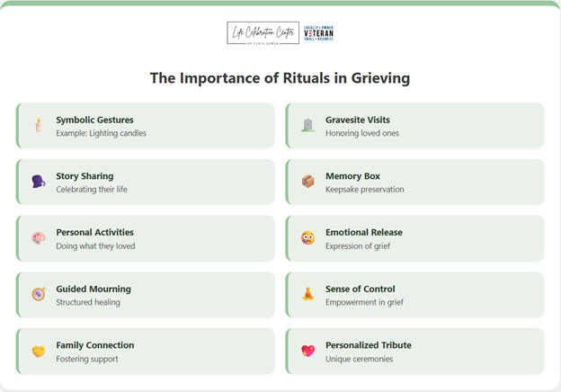Select the heading "The Importance of Rituals in Grieving"
This screenshot has height=392, width=561.
pos(280,78)
